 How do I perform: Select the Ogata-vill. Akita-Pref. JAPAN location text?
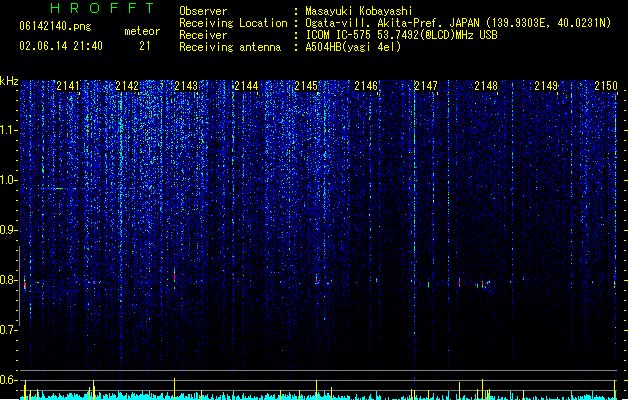pyautogui.click(x=458, y=23)
